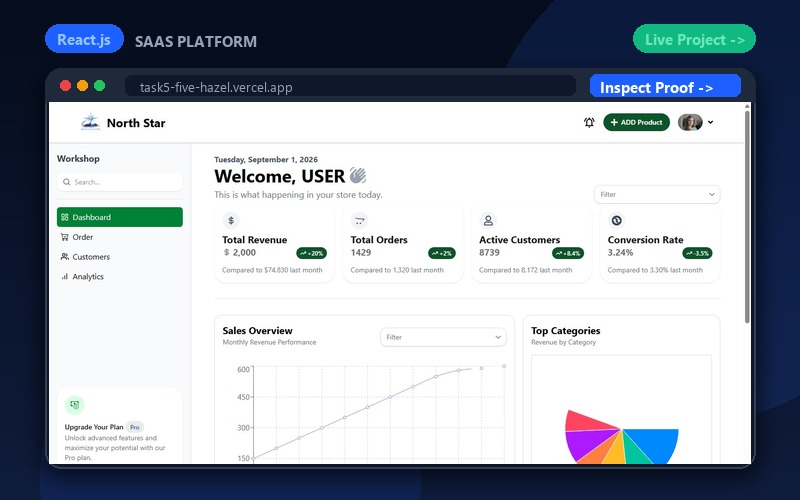
Task: Click the React.js badge
Action: (x=84, y=39)
